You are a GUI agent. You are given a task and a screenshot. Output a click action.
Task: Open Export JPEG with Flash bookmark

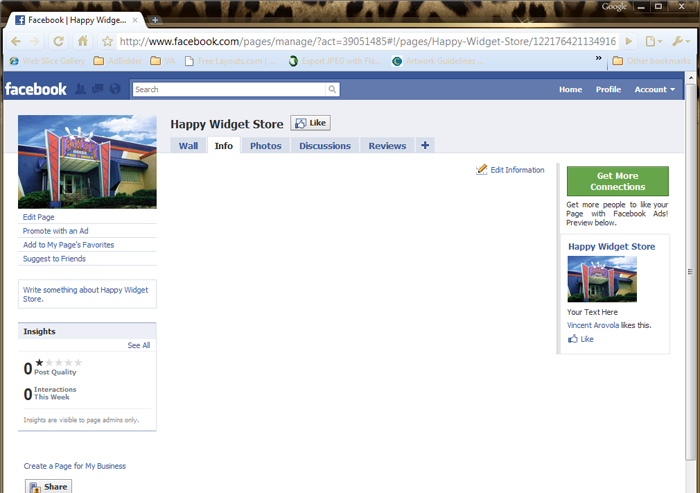[x=335, y=61]
